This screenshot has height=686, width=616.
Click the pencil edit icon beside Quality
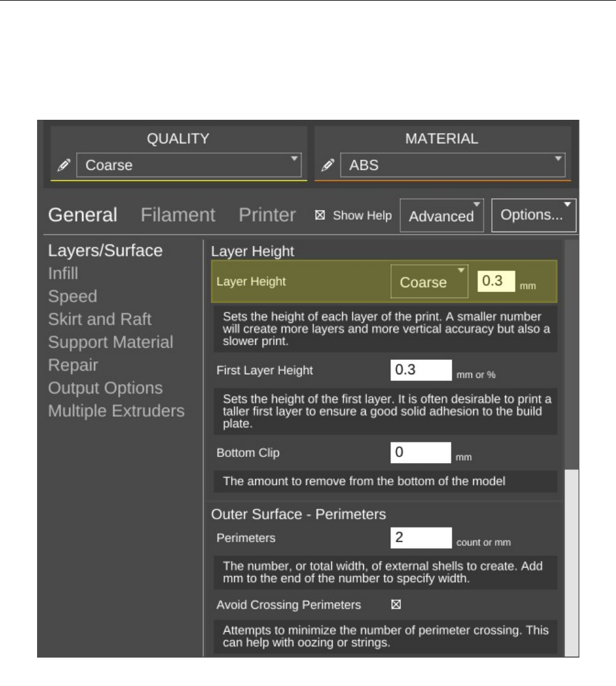coord(64,165)
